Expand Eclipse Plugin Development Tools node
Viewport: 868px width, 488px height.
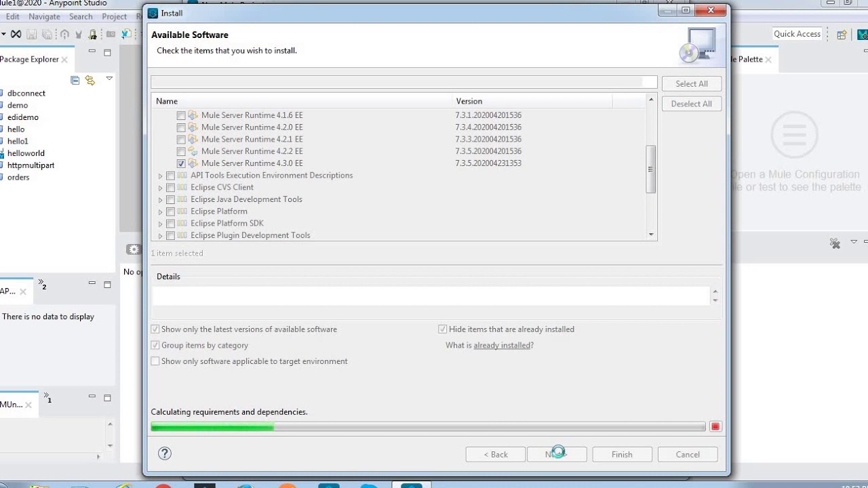(161, 236)
